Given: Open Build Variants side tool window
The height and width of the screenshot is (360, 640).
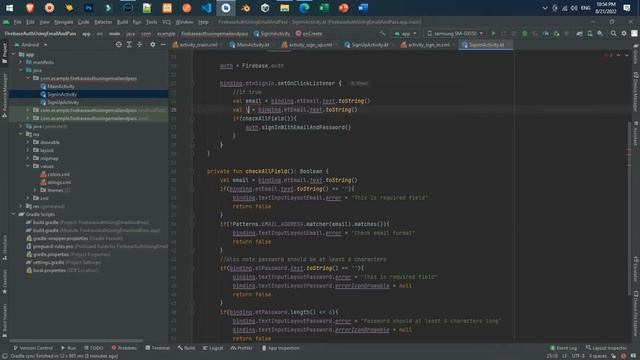Looking at the screenshot, I should [x=4, y=320].
